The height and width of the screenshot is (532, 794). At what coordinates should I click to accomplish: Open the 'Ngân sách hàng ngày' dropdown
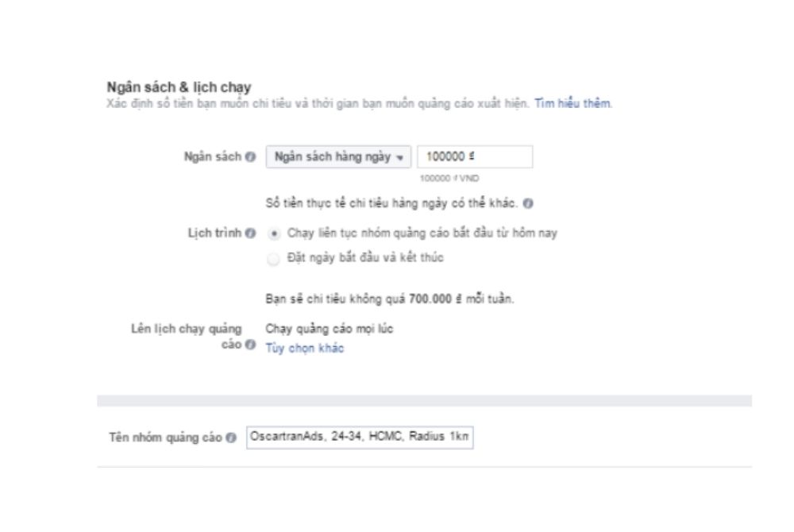(338, 157)
